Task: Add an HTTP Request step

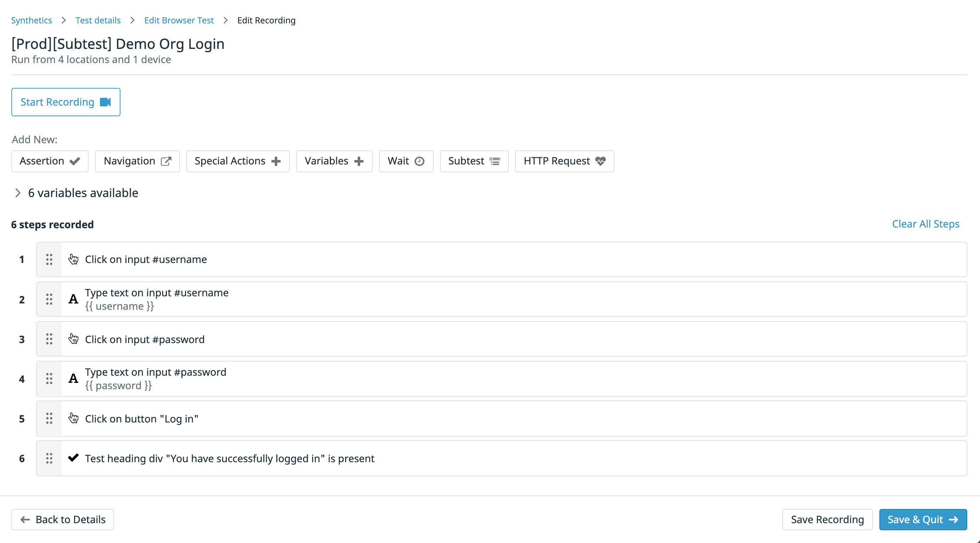Action: point(564,161)
